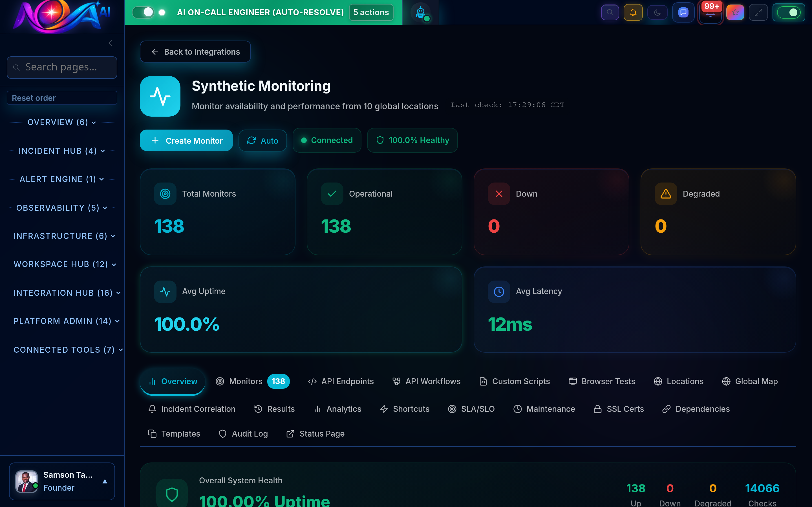812x507 pixels.
Task: Click the AI robot assistant icon
Action: (x=420, y=12)
